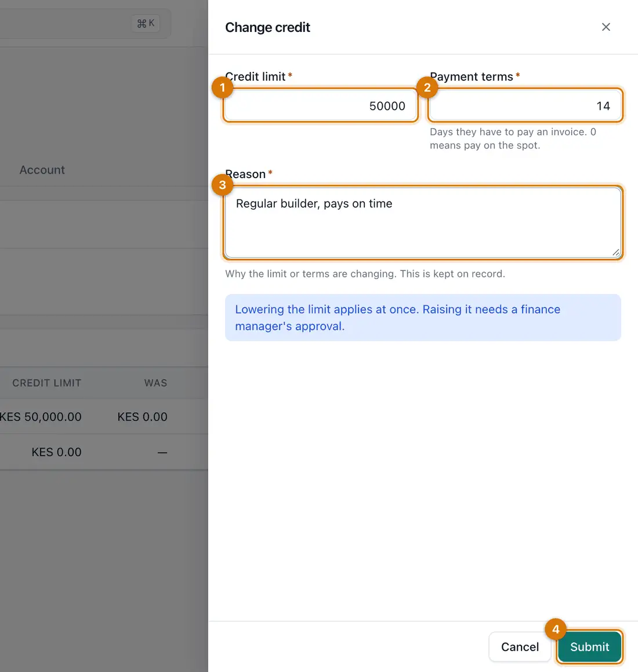Select the Account tab in background page
The height and width of the screenshot is (672, 638).
42,169
